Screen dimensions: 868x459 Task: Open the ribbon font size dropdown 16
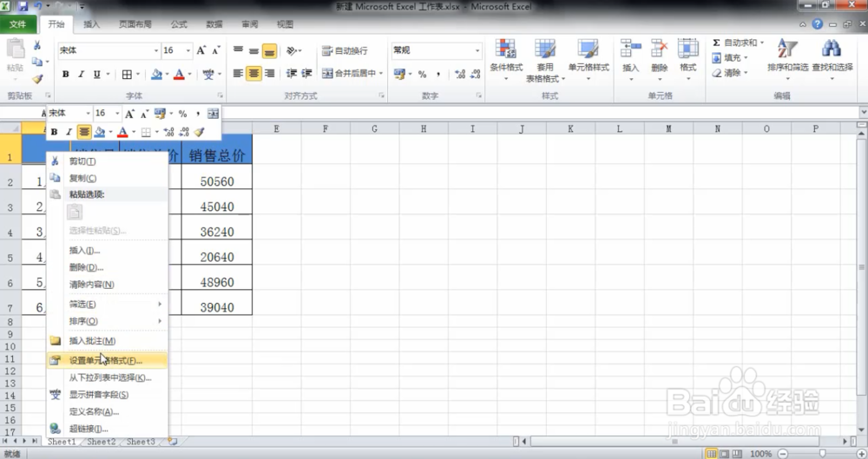[188, 50]
